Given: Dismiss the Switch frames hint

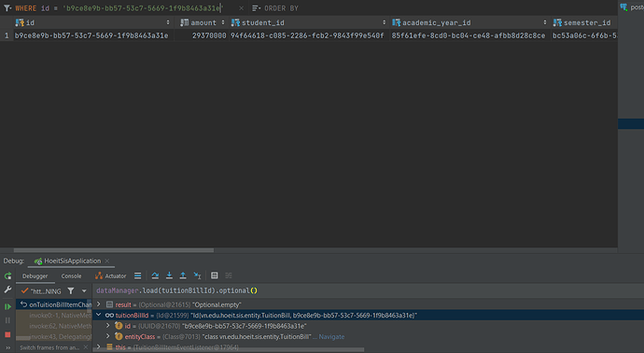Looking at the screenshot, I should click(x=86, y=347).
